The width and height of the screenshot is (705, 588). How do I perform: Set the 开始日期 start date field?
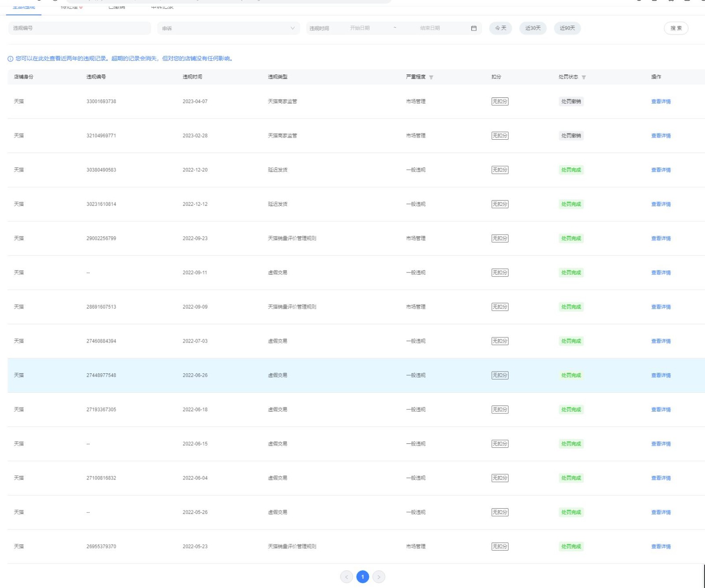[360, 28]
